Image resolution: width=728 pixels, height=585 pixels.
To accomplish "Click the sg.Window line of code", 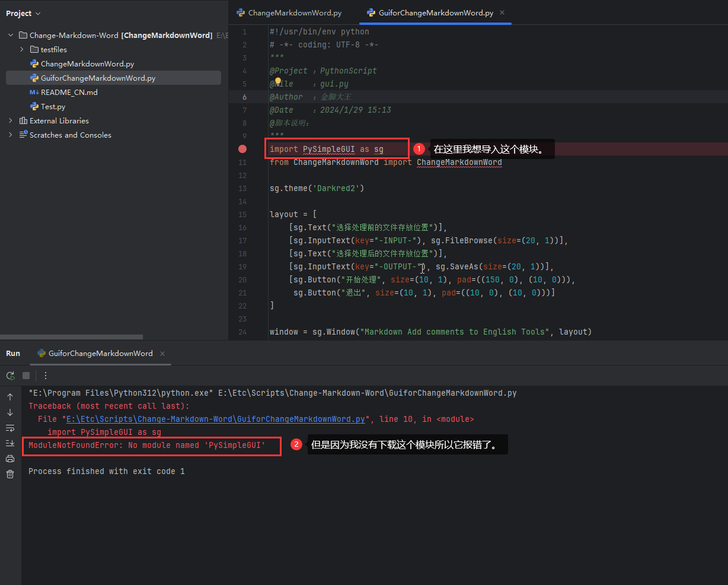I will point(431,332).
